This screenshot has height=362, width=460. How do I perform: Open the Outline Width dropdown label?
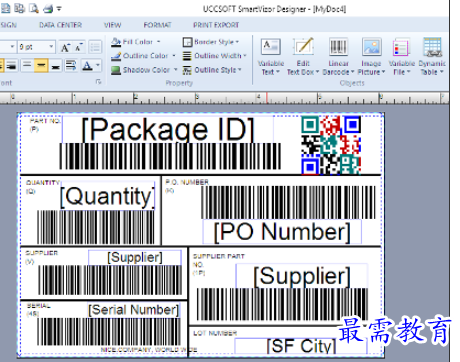pyautogui.click(x=220, y=56)
